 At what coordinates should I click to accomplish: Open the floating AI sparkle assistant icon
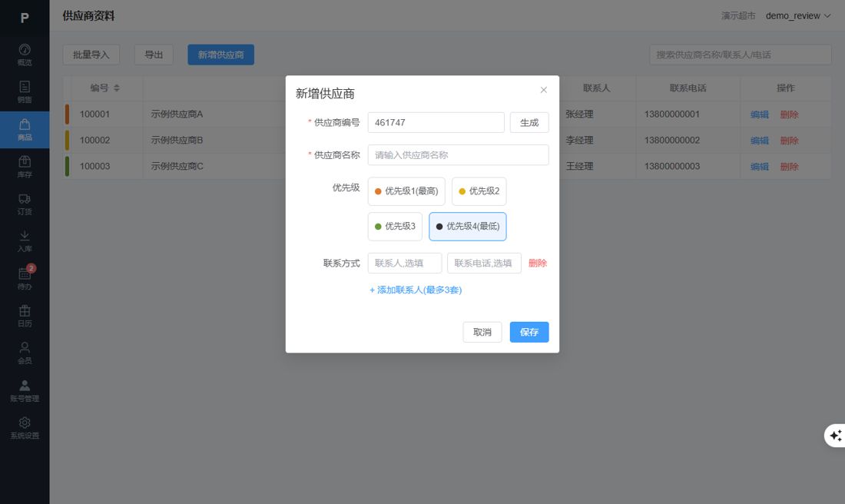(x=835, y=435)
